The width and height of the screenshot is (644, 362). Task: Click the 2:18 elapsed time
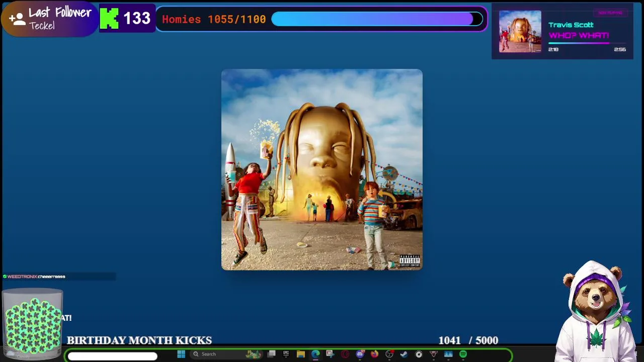tap(553, 49)
